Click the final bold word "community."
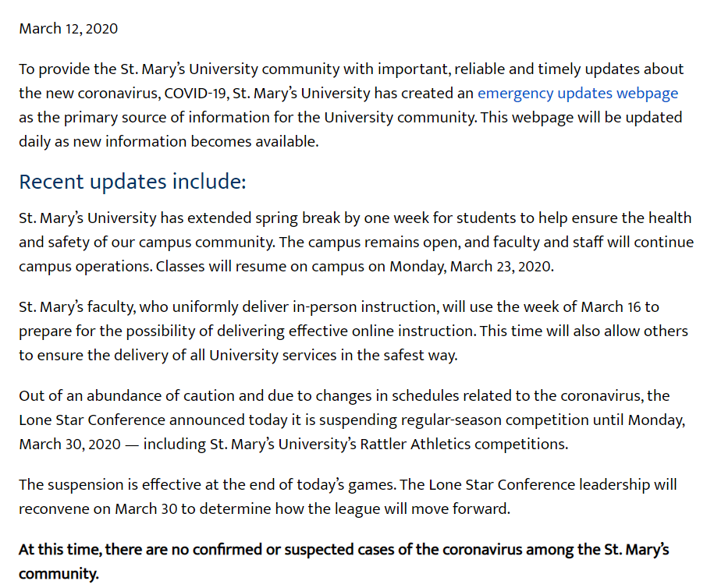The image size is (714, 588). click(x=59, y=574)
